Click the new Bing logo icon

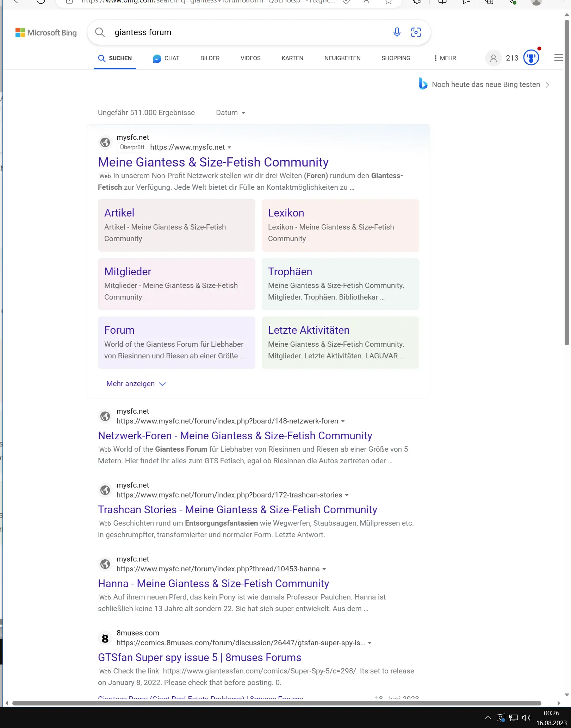click(423, 84)
